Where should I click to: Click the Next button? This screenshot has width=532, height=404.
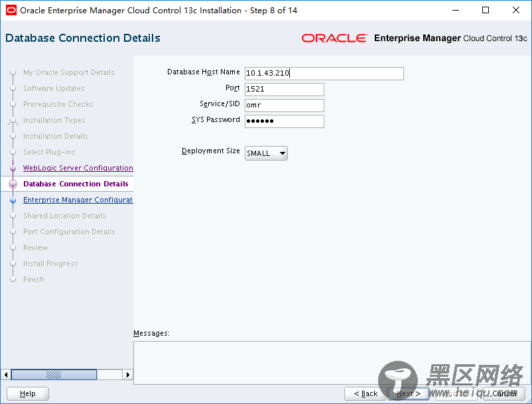[409, 393]
